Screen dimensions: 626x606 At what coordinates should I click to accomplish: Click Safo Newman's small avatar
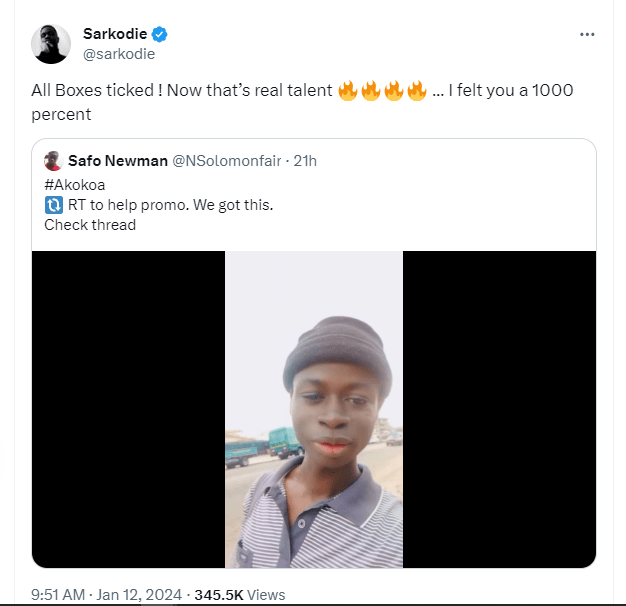coord(53,161)
